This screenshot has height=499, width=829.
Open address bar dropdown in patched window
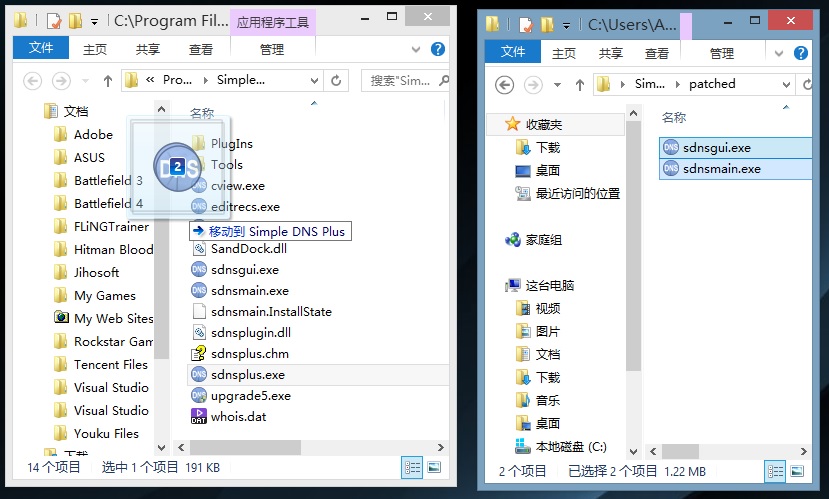point(786,84)
